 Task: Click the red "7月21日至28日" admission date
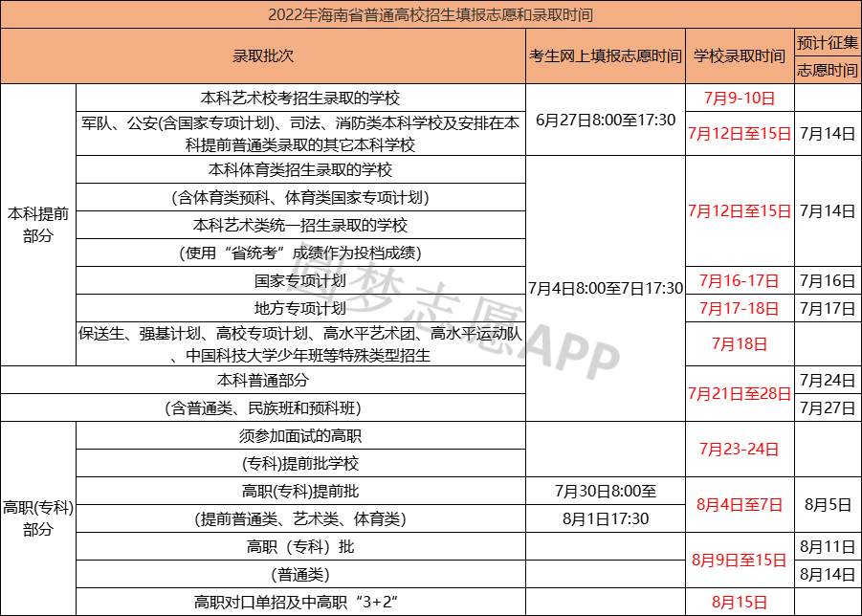[740, 394]
